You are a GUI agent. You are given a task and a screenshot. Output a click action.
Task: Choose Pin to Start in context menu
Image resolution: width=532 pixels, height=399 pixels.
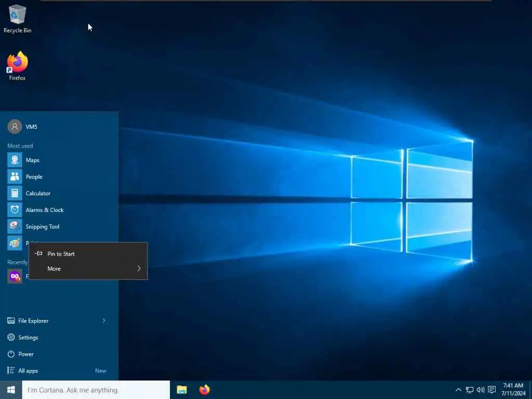[88, 254]
